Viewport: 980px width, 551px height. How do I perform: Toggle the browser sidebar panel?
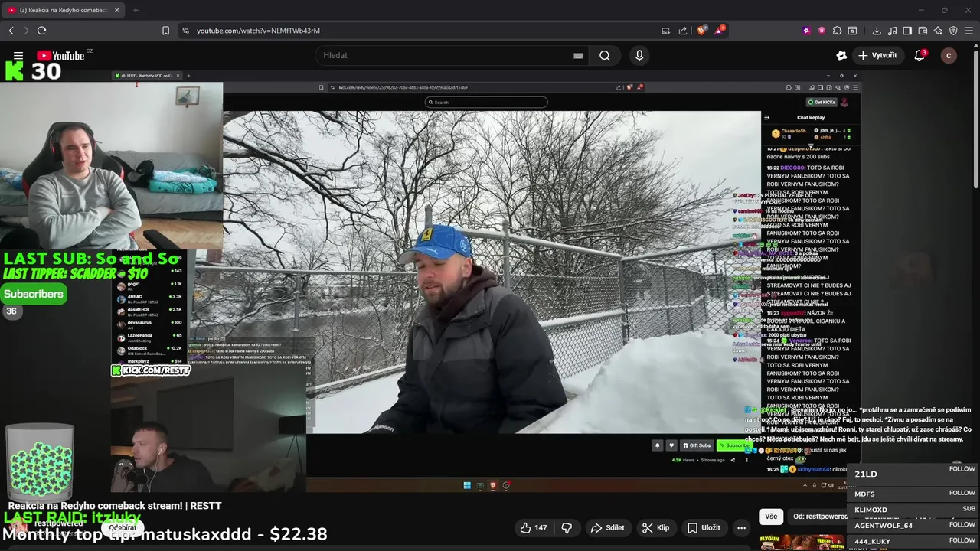coord(907,31)
